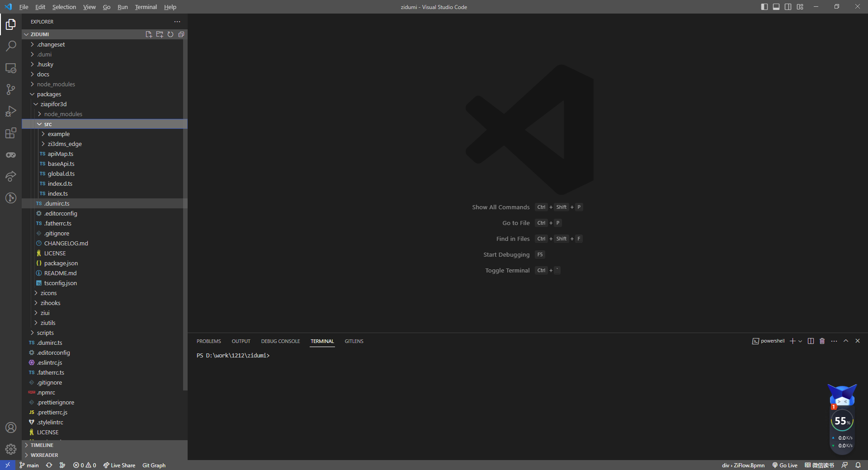868x470 pixels.
Task: Open the Search view in activity bar
Action: click(11, 46)
